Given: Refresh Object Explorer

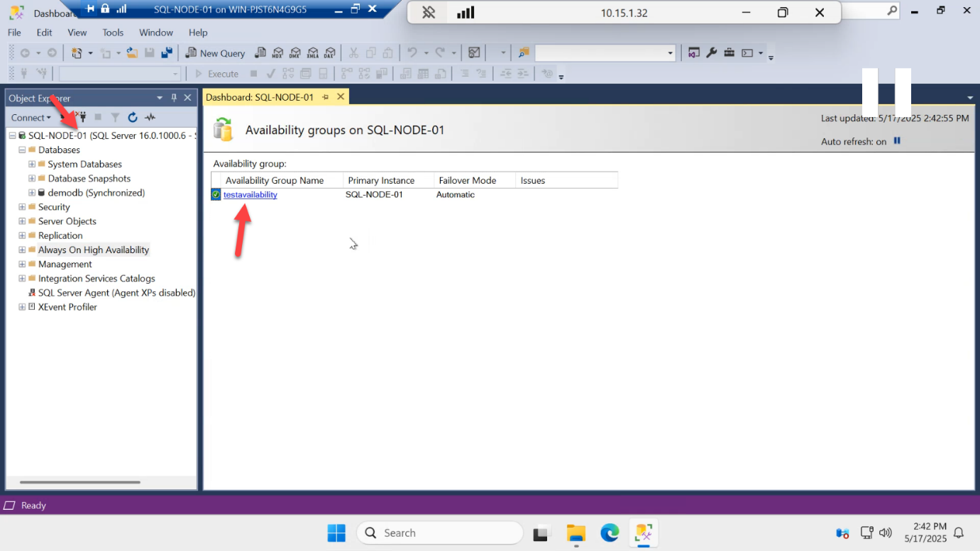Looking at the screenshot, I should 133,118.
